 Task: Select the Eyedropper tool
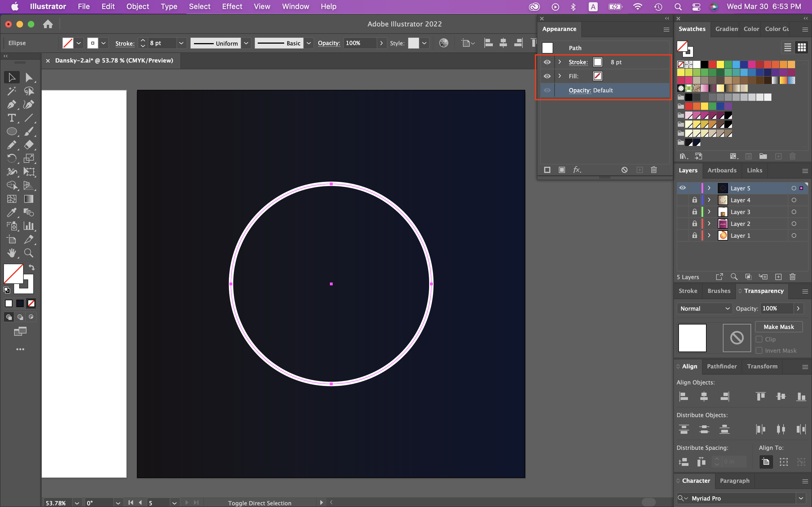pos(11,212)
